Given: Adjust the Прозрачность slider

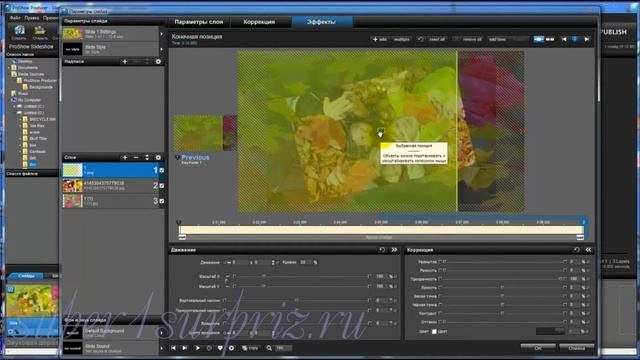Looking at the screenshot, I should (502, 279).
